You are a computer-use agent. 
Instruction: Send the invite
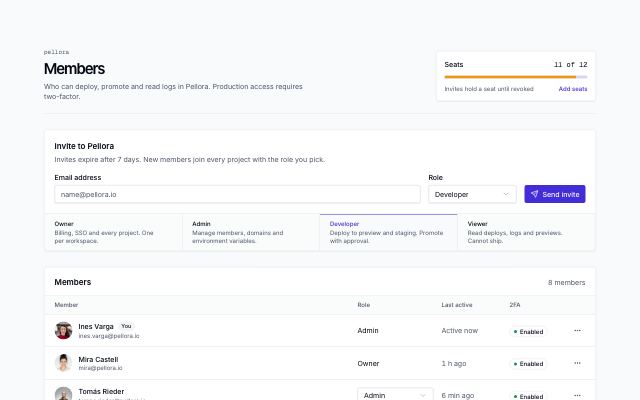coord(555,194)
